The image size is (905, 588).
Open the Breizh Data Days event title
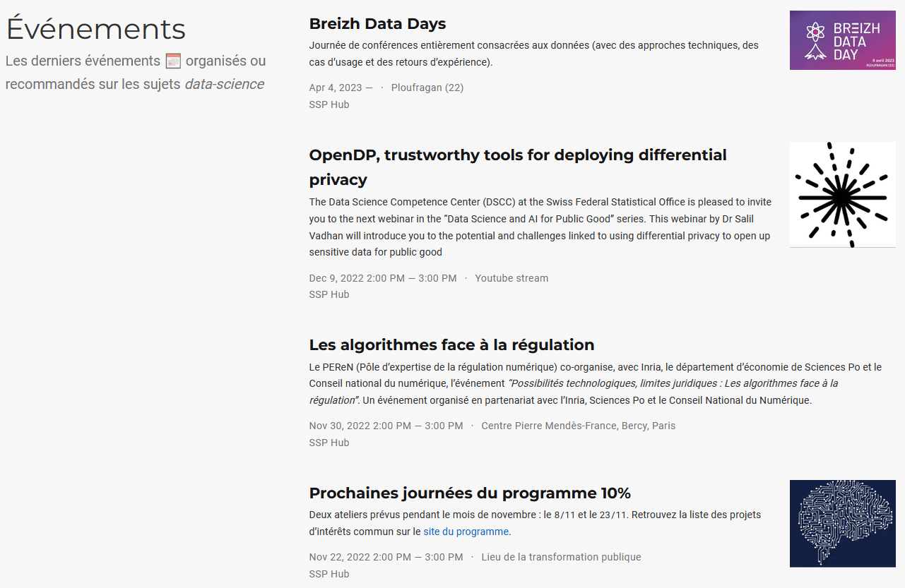[377, 24]
